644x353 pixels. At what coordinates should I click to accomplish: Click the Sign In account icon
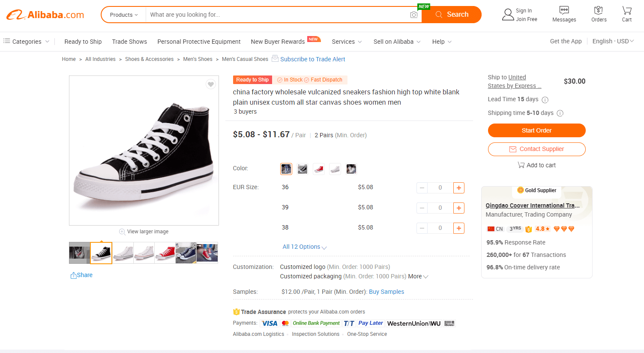tap(508, 14)
